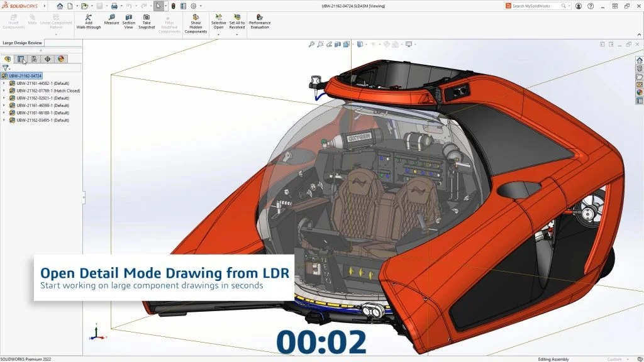Take Snapshot of the model
644x362 pixels.
(x=147, y=19)
